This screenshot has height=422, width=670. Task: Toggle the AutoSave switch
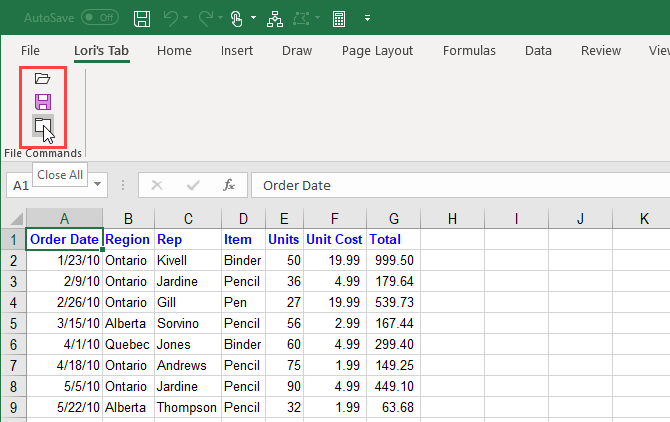point(99,18)
